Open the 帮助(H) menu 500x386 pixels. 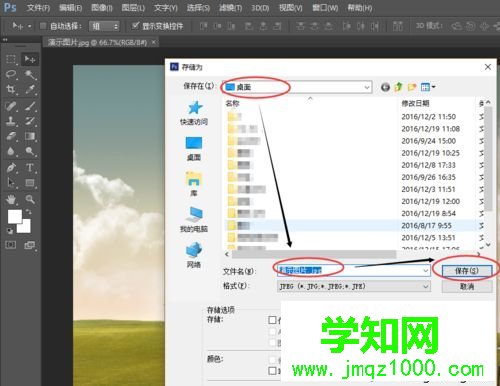[x=360, y=8]
